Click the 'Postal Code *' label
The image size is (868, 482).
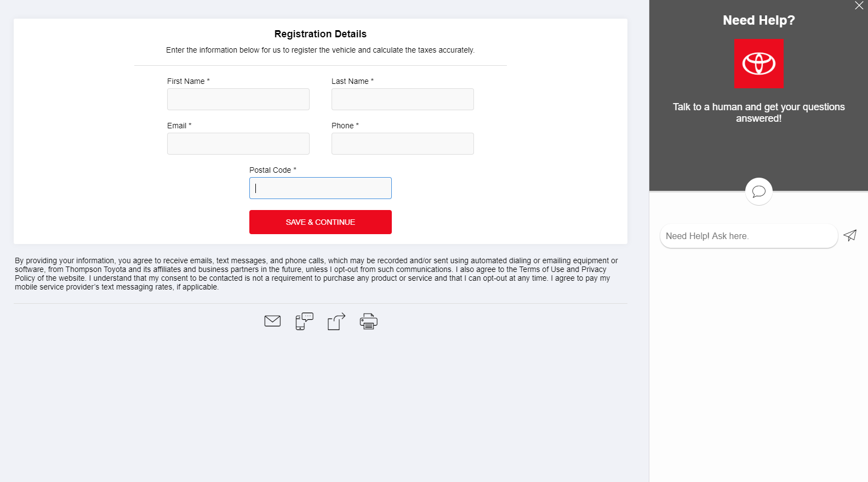(x=273, y=170)
